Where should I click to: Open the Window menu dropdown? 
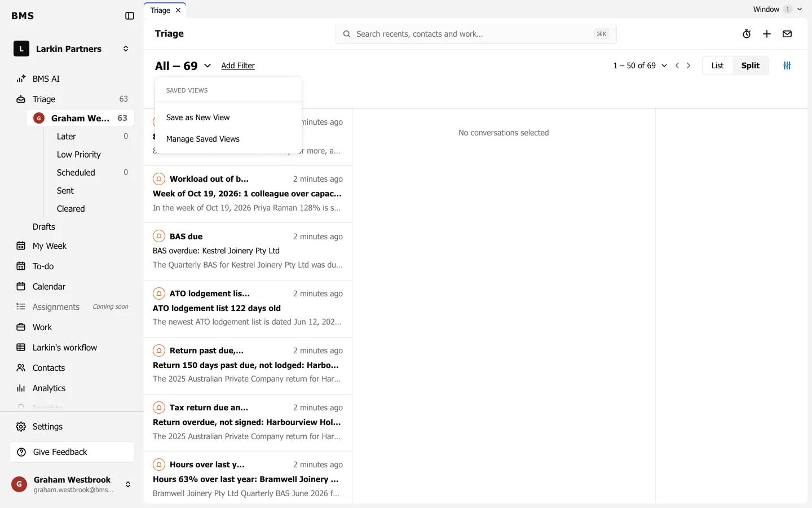point(777,9)
